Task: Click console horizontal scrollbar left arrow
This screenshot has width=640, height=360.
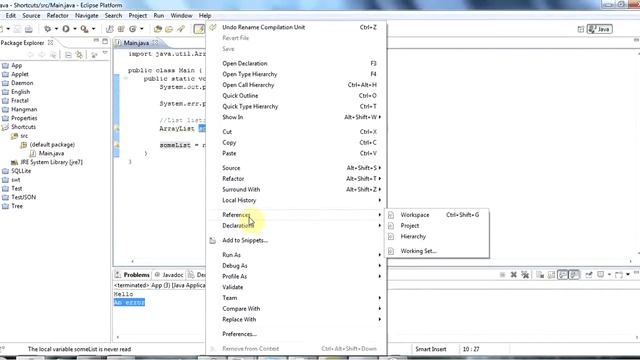Action: tap(118, 337)
